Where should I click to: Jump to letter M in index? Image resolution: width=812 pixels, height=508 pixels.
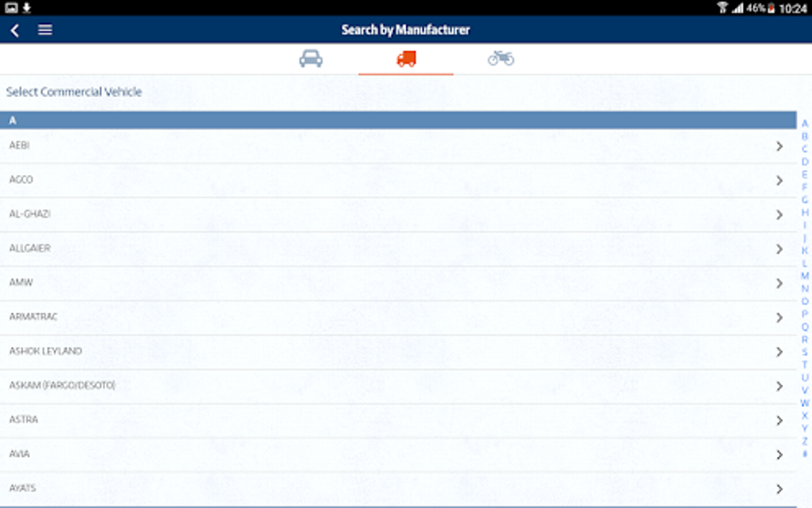pos(805,276)
